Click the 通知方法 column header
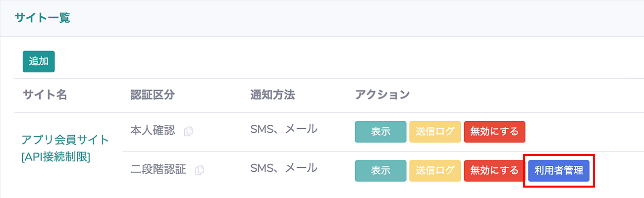The width and height of the screenshot is (644, 198). pyautogui.click(x=272, y=95)
